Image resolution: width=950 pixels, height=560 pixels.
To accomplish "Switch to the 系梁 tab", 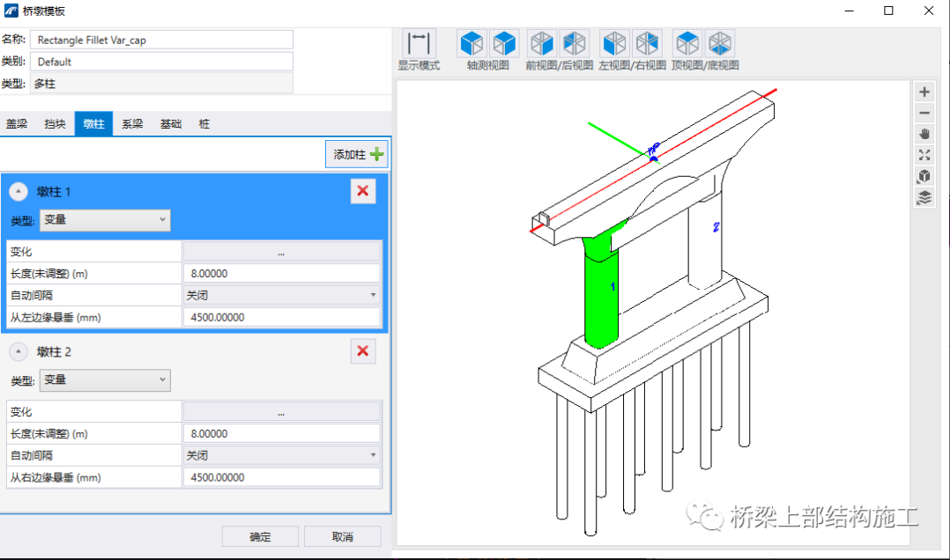I will pos(132,124).
